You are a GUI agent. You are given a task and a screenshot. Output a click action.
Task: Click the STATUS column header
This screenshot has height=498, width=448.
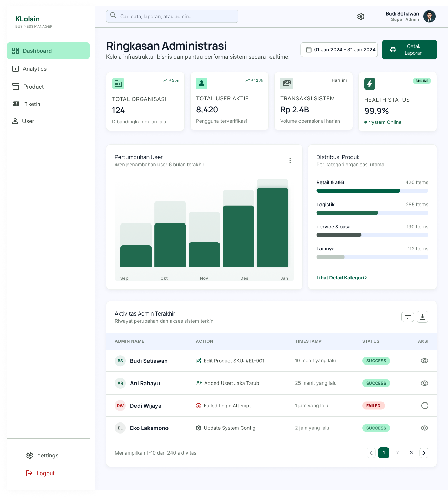371,341
